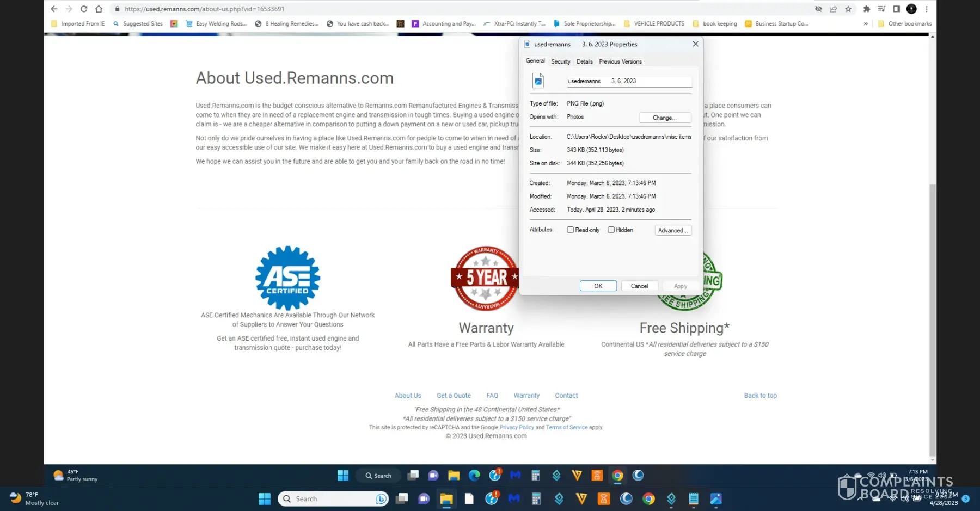The image size is (980, 511).
Task: Open the Photos taskbar icon
Action: point(716,498)
